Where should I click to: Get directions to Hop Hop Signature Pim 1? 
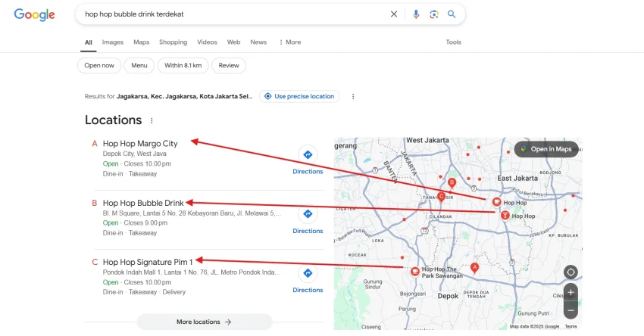coord(308,278)
